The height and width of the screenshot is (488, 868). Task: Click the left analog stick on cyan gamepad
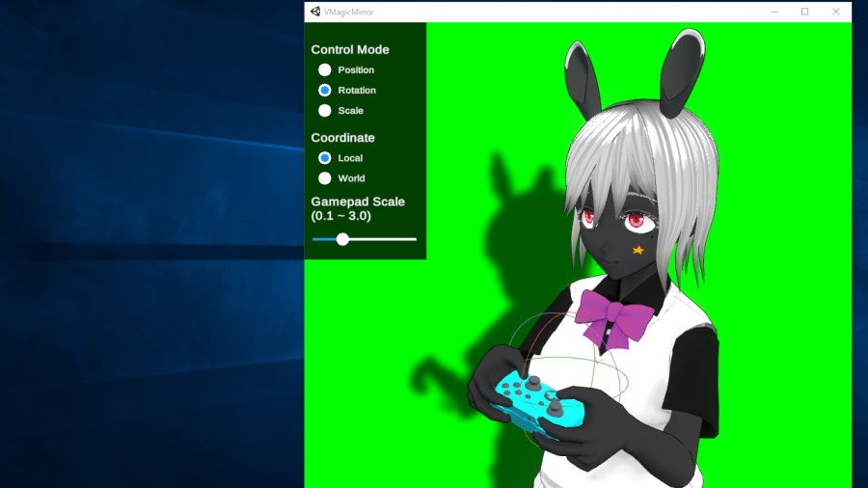coord(533,382)
